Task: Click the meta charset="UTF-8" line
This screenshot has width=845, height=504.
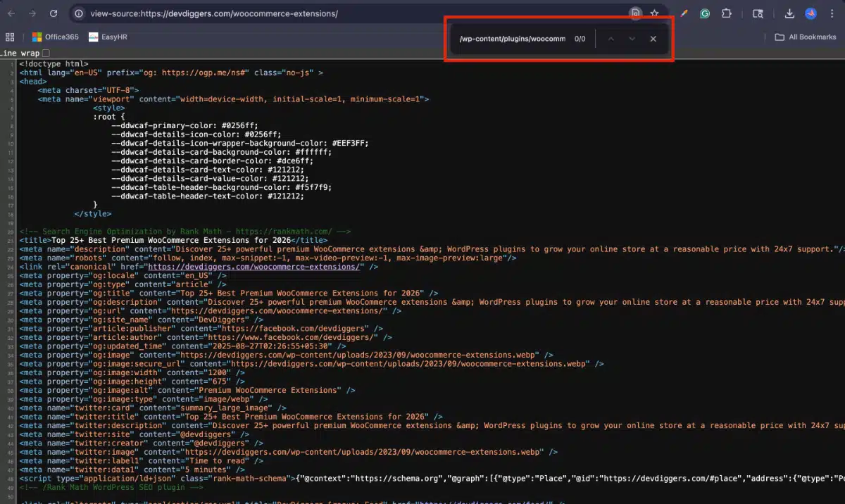Action: 89,90
